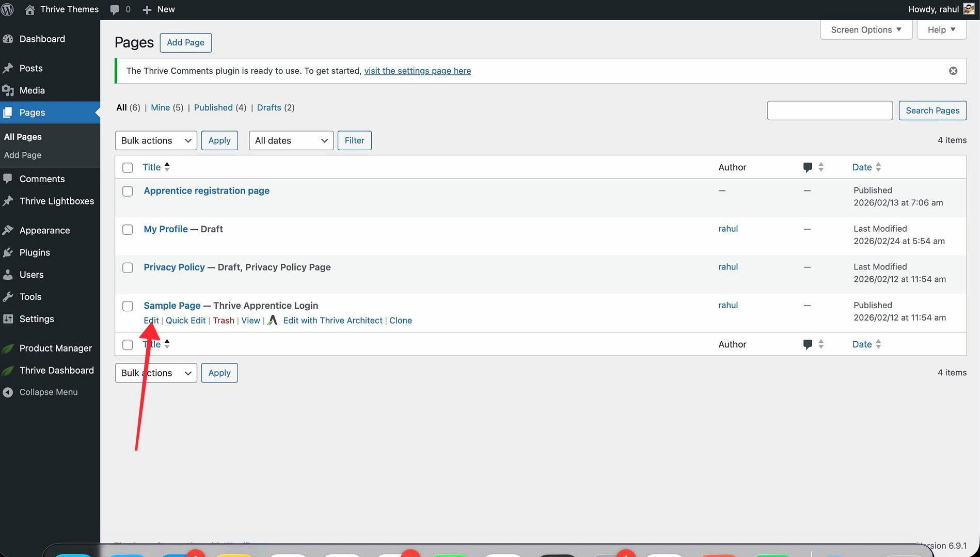Focus the Search Pages input field

click(x=829, y=110)
